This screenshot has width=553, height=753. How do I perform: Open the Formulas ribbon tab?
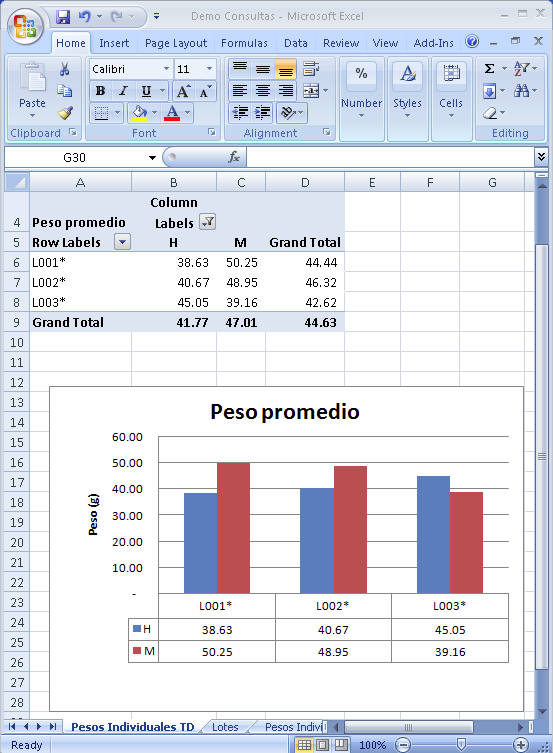[x=244, y=43]
